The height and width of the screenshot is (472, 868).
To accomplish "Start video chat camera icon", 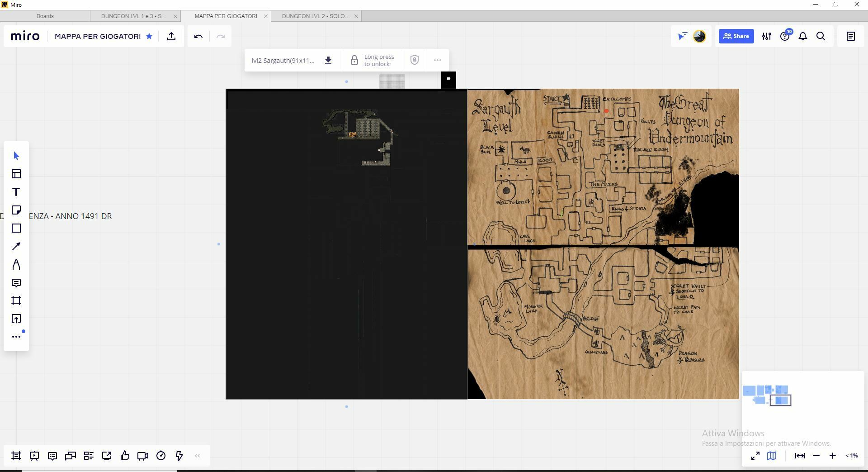I will (143, 456).
